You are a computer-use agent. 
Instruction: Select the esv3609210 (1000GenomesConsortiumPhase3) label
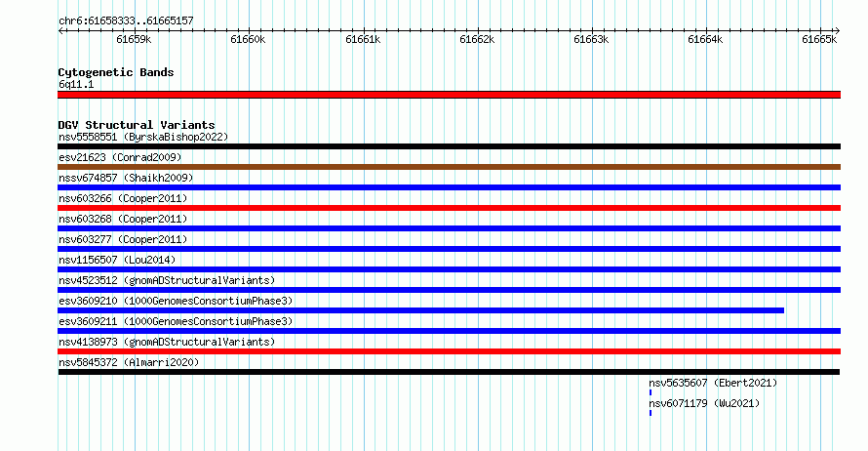(x=176, y=301)
